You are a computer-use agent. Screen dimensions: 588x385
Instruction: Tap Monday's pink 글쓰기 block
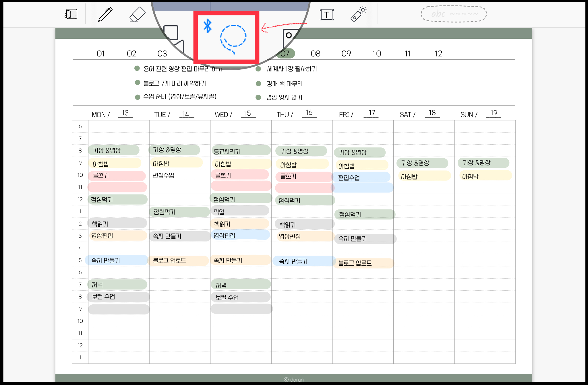pos(117,176)
